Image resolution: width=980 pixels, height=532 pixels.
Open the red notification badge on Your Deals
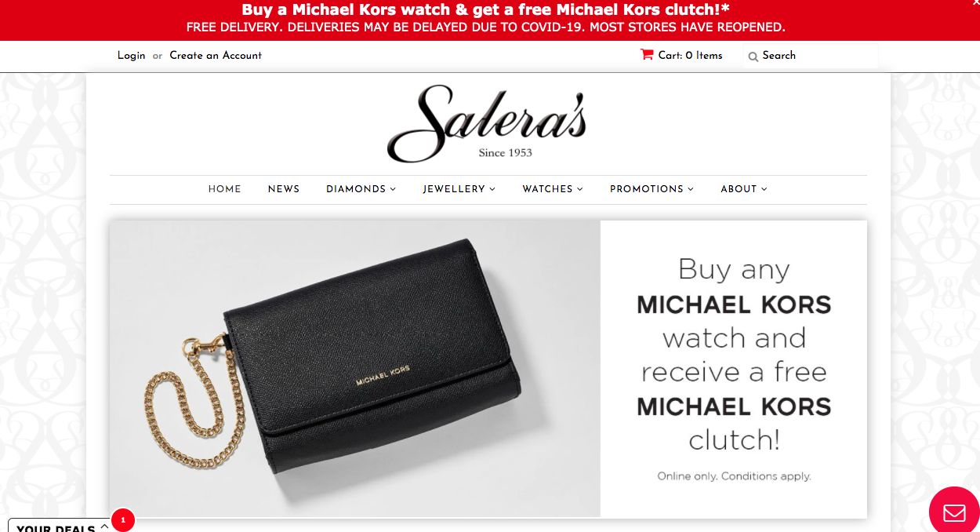123,520
